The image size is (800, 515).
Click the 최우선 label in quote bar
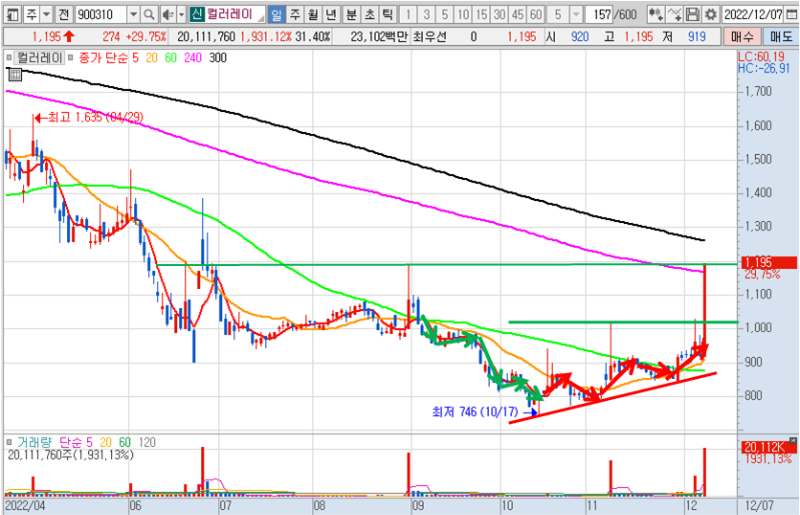429,37
